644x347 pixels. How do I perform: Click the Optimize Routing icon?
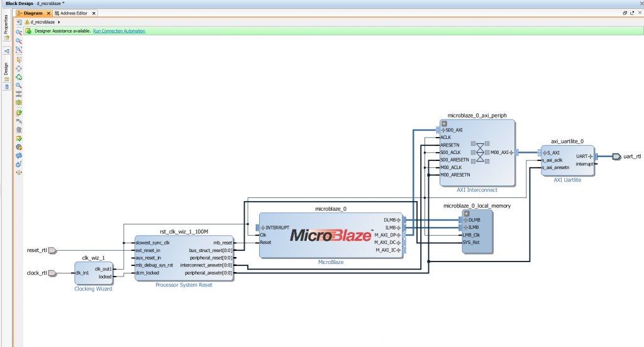[19, 94]
